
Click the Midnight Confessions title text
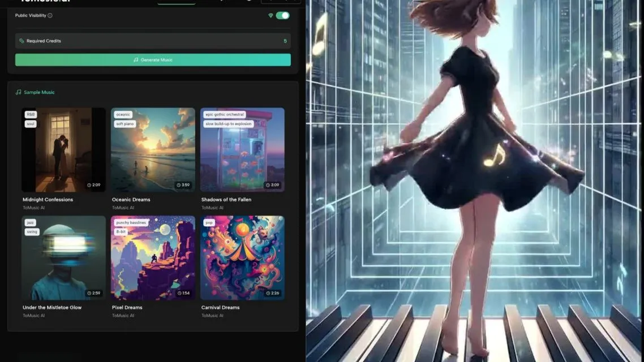click(48, 200)
